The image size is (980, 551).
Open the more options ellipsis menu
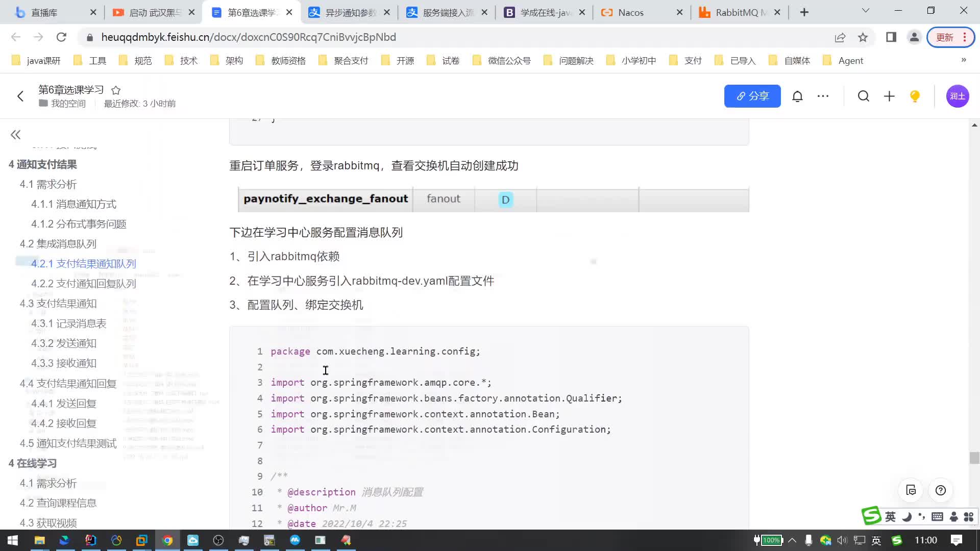(823, 96)
